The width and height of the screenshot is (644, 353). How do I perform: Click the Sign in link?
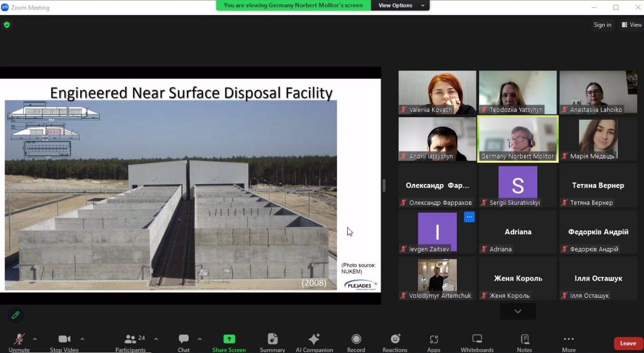[x=602, y=25]
